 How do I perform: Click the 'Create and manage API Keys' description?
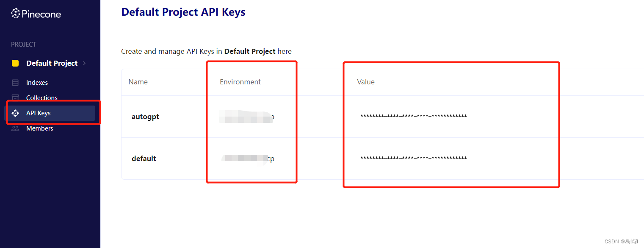(x=206, y=51)
